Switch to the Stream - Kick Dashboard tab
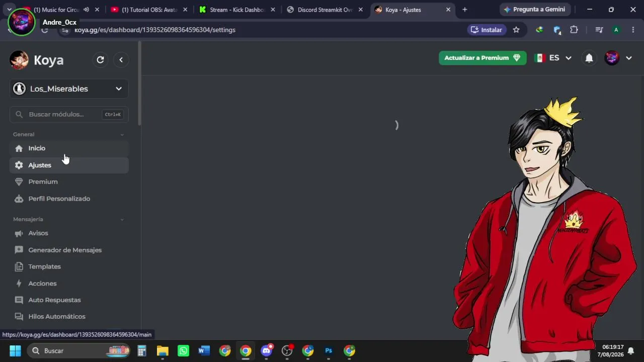 236,10
